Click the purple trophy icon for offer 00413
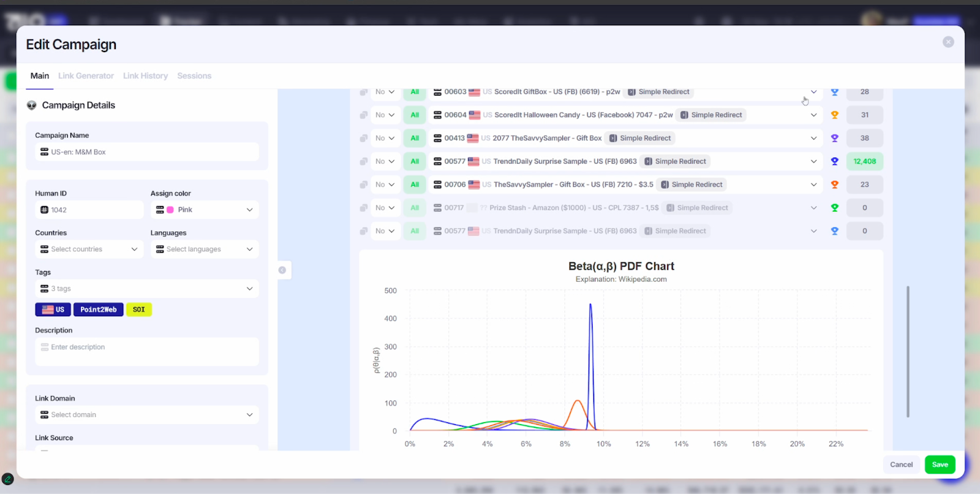The image size is (980, 494). (834, 139)
